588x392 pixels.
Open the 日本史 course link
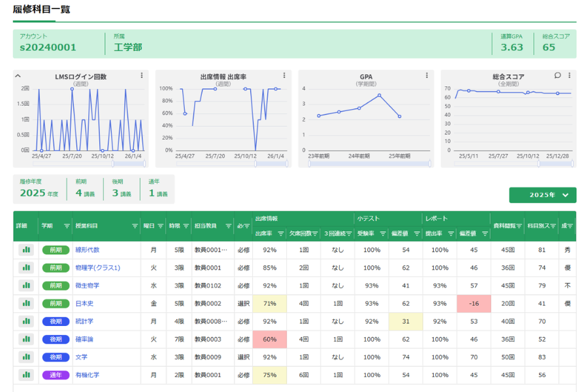pyautogui.click(x=84, y=304)
